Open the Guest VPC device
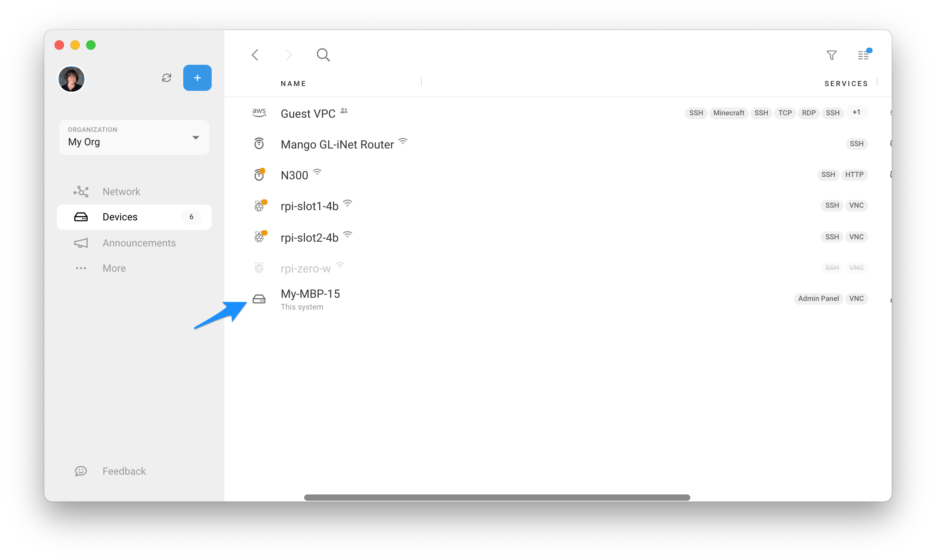 [308, 114]
